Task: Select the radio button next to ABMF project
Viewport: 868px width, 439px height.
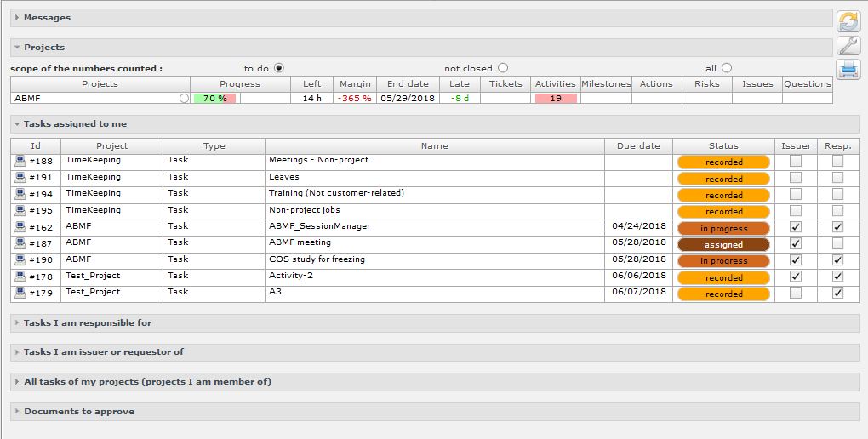Action: pos(184,99)
